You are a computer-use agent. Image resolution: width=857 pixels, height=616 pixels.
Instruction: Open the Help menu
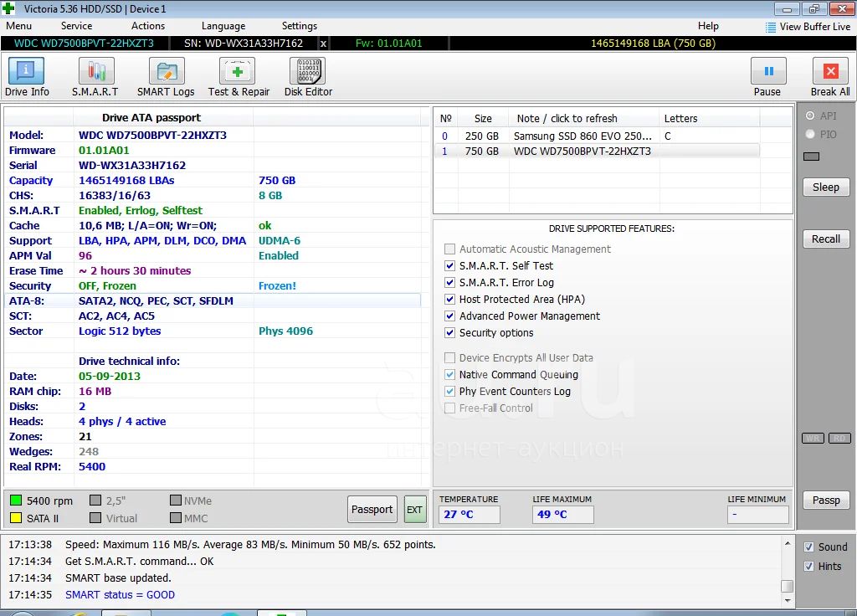(708, 26)
